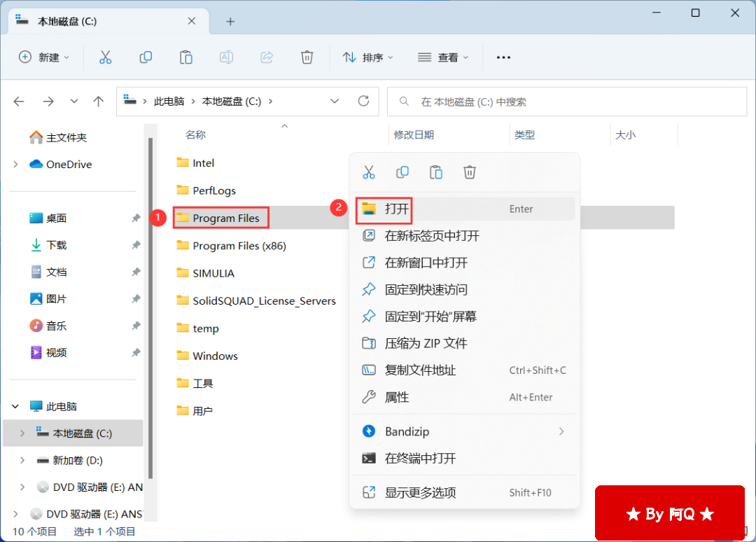Image resolution: width=756 pixels, height=542 pixels.
Task: Open the 新建 dropdown menu
Action: pos(44,57)
